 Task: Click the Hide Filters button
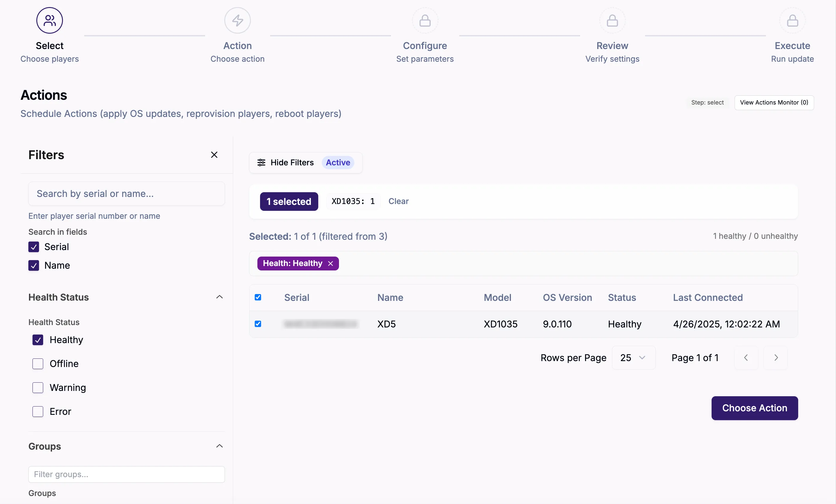point(306,163)
